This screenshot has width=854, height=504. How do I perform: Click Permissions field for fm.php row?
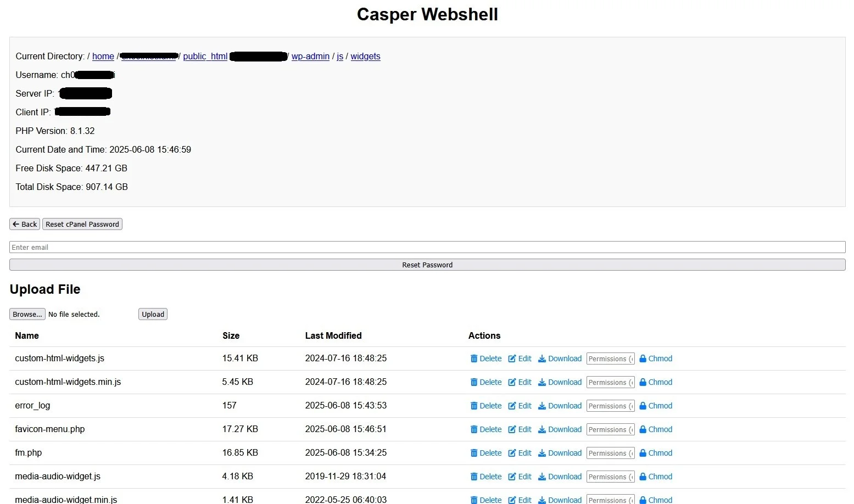coord(610,452)
